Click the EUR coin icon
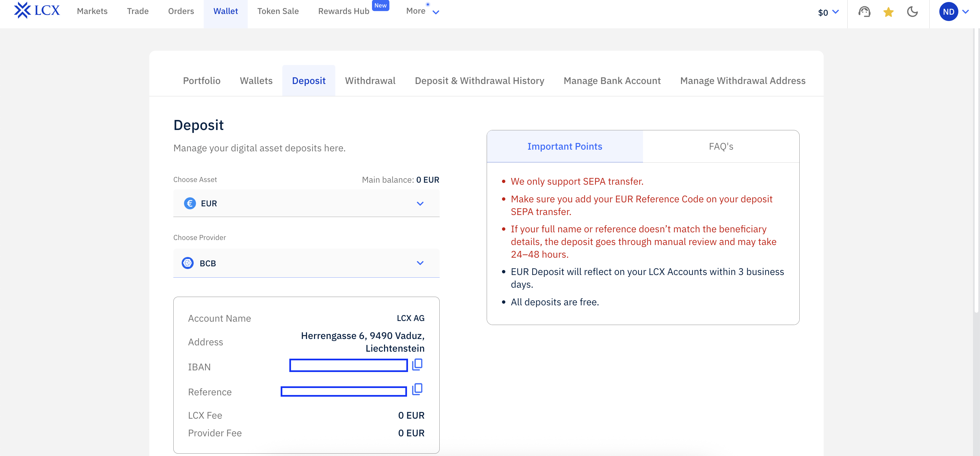The image size is (980, 456). click(x=190, y=203)
